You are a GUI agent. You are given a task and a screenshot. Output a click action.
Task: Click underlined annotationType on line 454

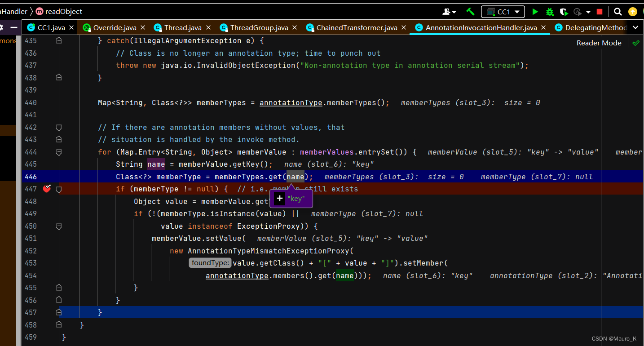coord(237,275)
